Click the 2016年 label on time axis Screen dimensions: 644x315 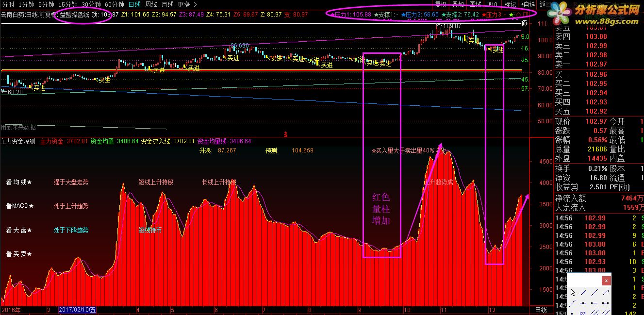tap(10, 310)
